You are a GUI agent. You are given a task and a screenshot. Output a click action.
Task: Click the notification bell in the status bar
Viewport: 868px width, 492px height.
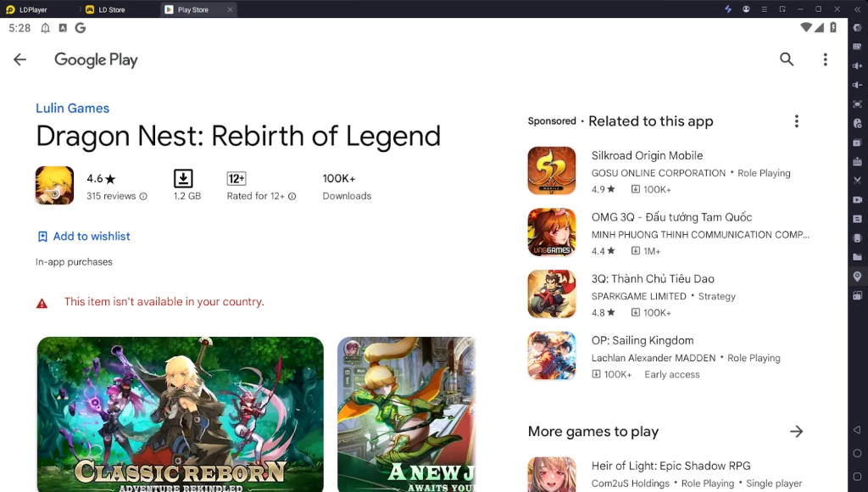coord(46,28)
